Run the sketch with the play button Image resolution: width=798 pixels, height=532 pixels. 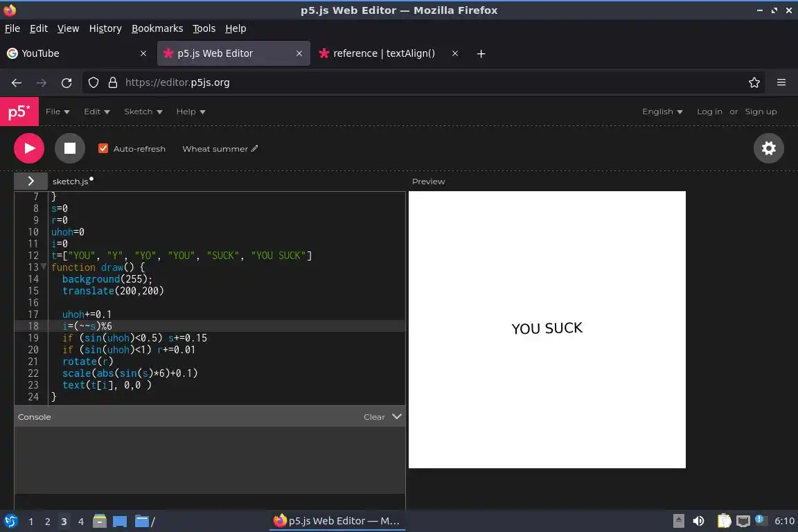click(x=29, y=148)
